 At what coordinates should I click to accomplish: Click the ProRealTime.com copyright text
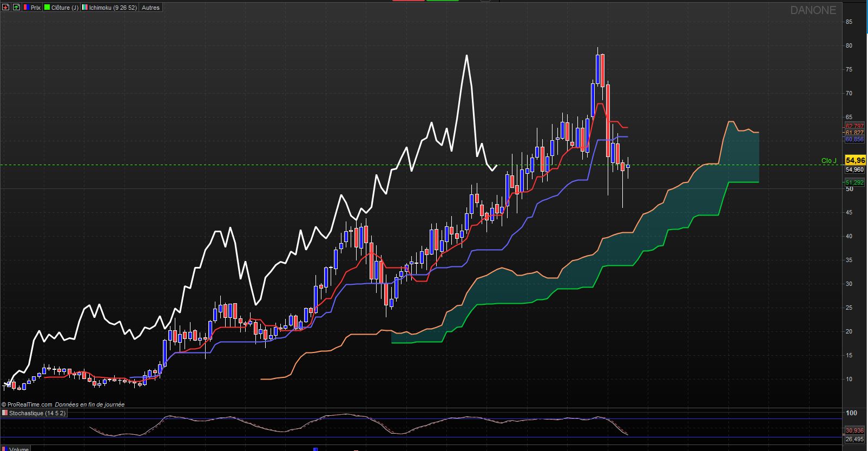pyautogui.click(x=27, y=404)
